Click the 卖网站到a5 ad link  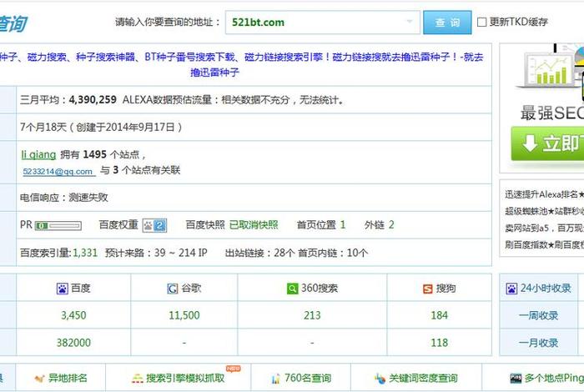pos(545,228)
